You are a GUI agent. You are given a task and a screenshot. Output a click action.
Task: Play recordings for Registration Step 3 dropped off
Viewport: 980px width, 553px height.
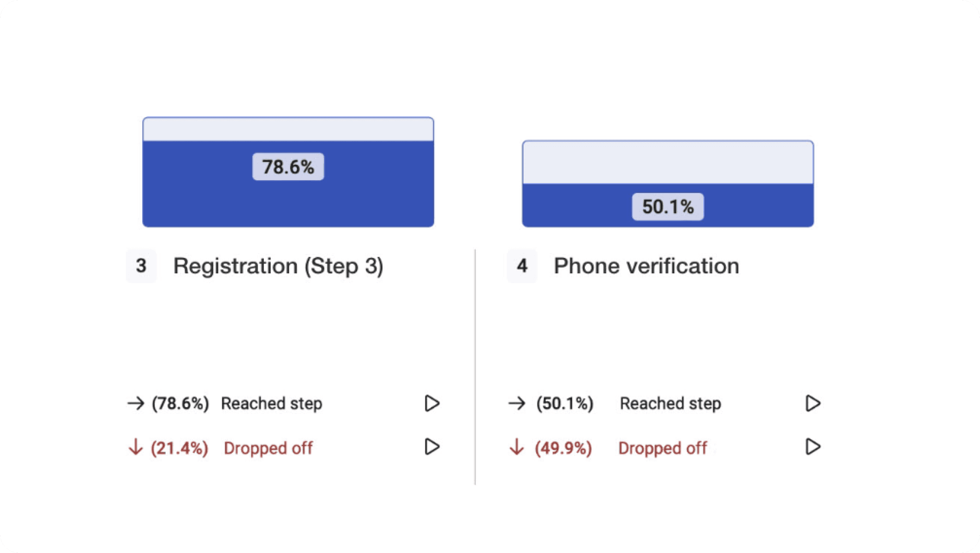click(432, 447)
